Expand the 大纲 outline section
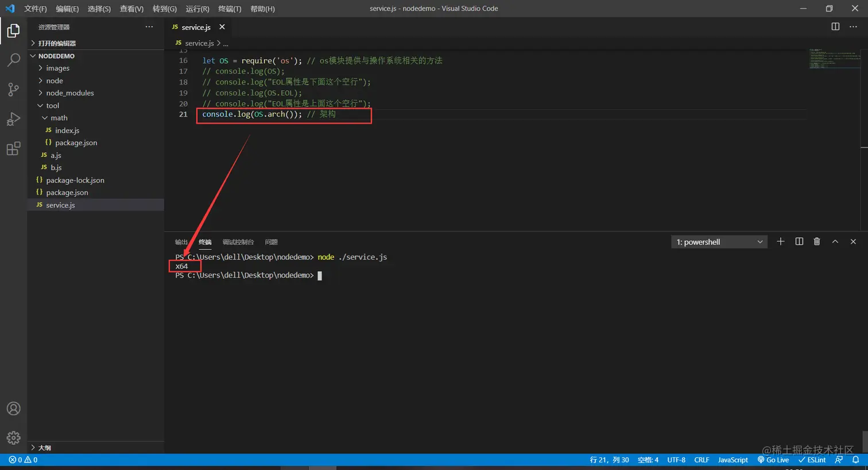 [96, 448]
